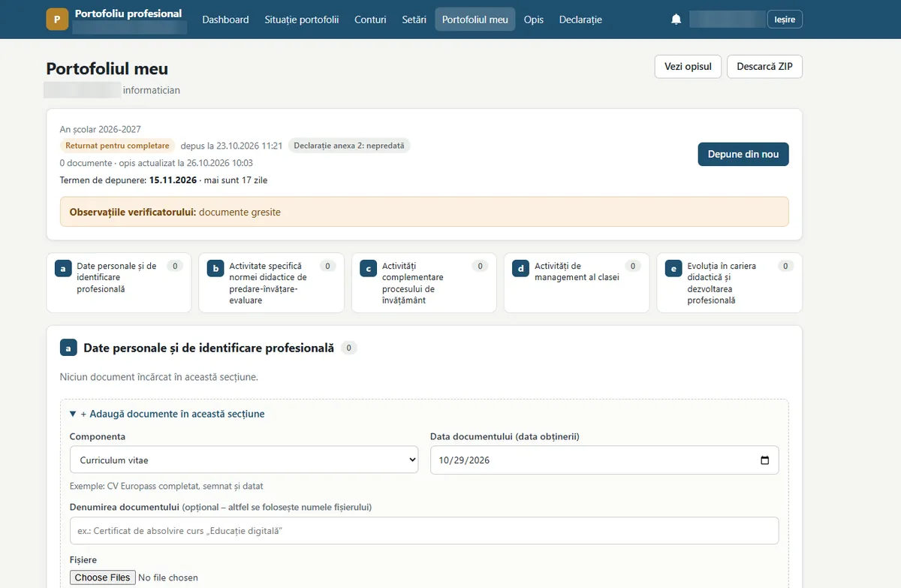Click the Data documentului date field
901x588 pixels.
(x=604, y=460)
